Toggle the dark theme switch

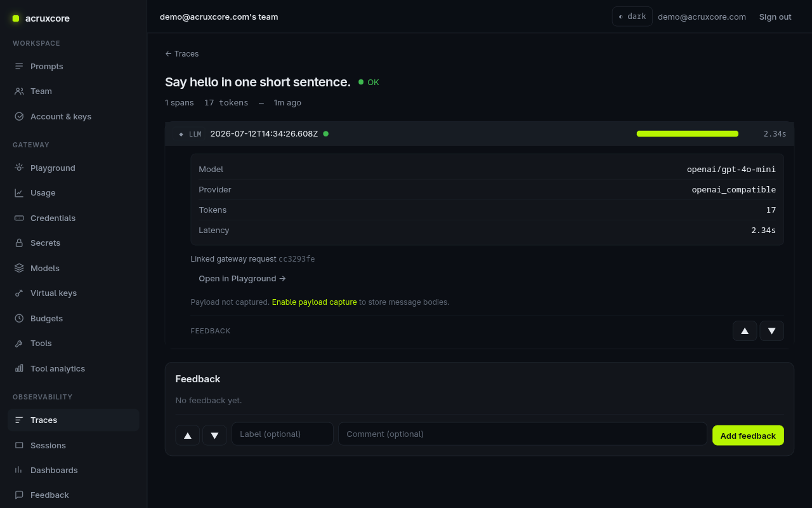(632, 17)
